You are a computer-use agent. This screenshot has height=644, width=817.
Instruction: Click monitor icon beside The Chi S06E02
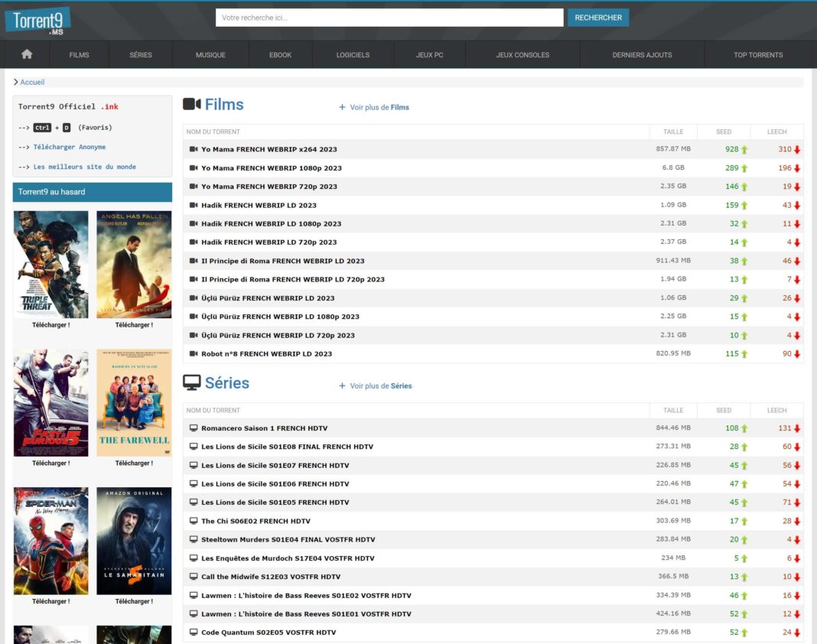pyautogui.click(x=194, y=521)
